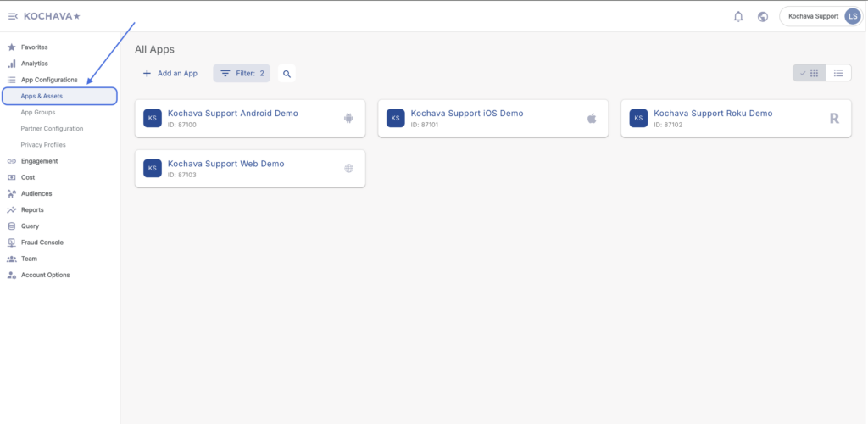Select App Groups in sidebar
The image size is (868, 424).
[x=38, y=112]
